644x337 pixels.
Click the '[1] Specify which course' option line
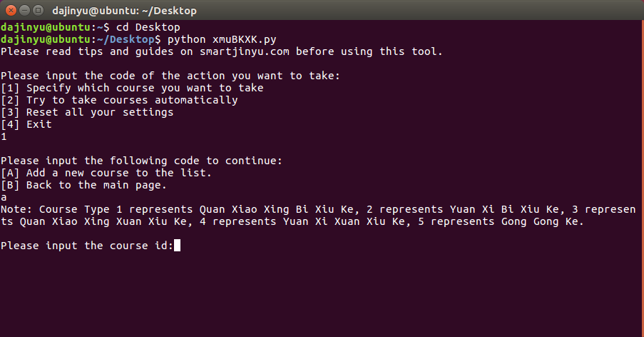[132, 88]
